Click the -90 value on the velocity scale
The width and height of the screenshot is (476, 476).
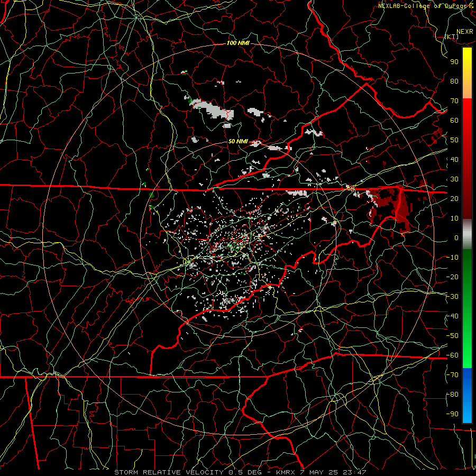tap(452, 414)
